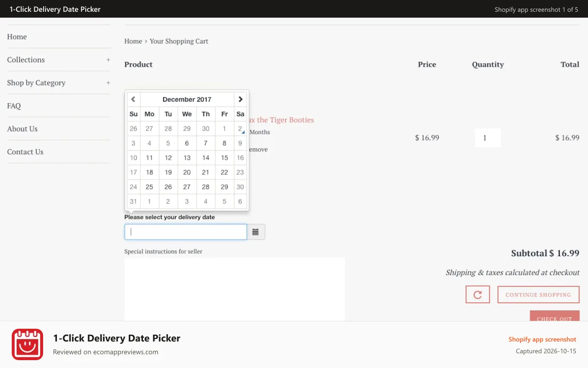The height and width of the screenshot is (368, 588).
Task: Click December 2017 month title
Action: pyautogui.click(x=187, y=99)
